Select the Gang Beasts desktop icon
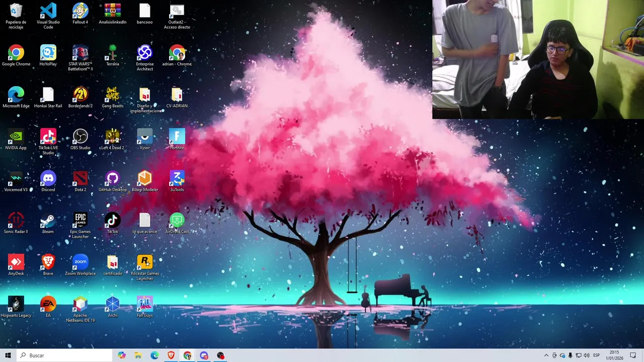 click(112, 95)
